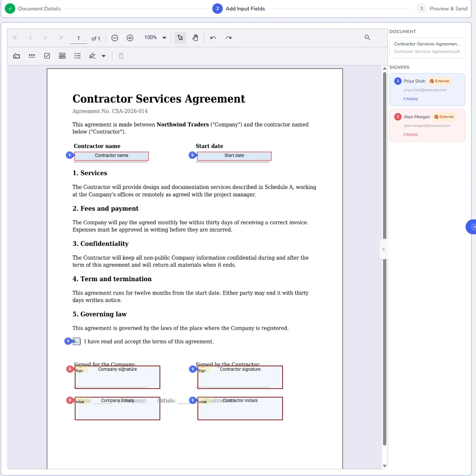
Task: Expand the signature field tool dropdown arrow
Action: (104, 56)
